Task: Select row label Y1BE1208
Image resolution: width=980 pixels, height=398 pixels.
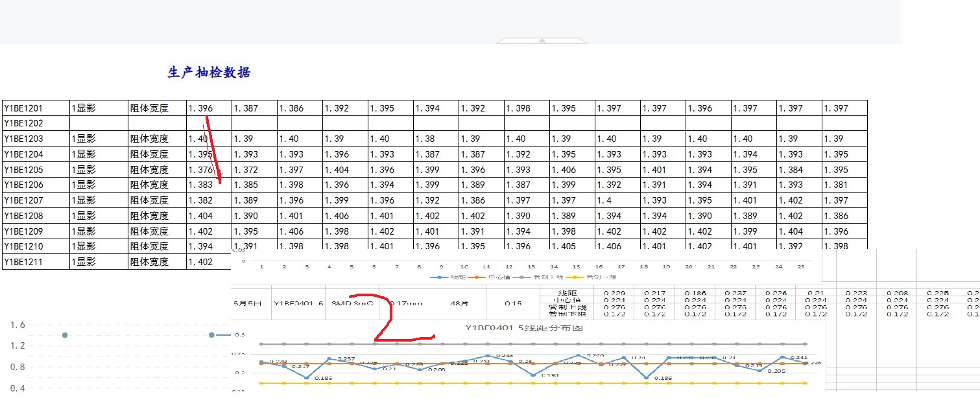Action: 23,216
